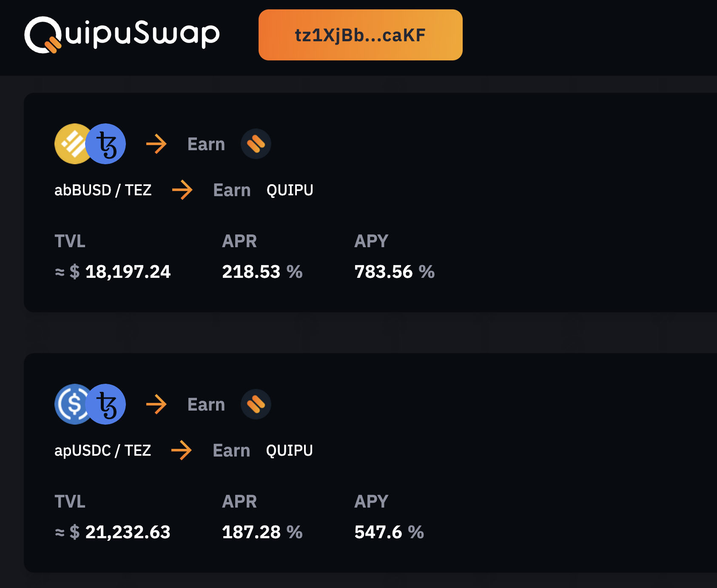Image resolution: width=717 pixels, height=588 pixels.
Task: Click the Tezos icon in apUSDC card
Action: 106,404
